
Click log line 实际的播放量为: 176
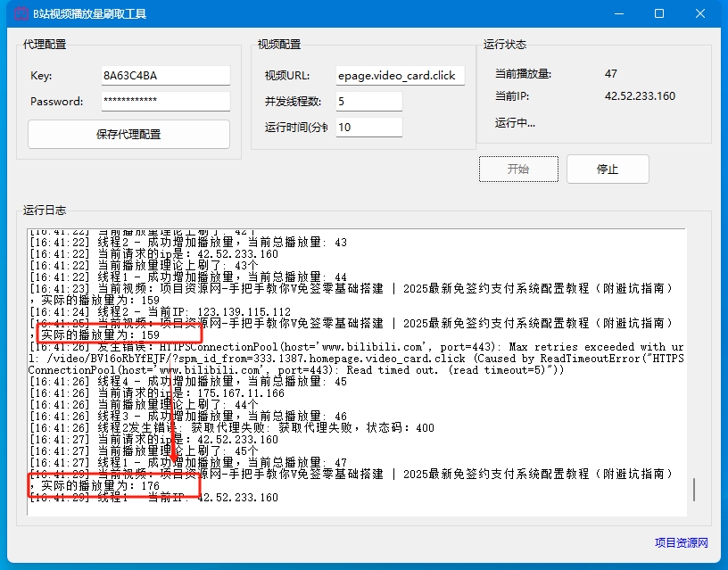tap(95, 486)
